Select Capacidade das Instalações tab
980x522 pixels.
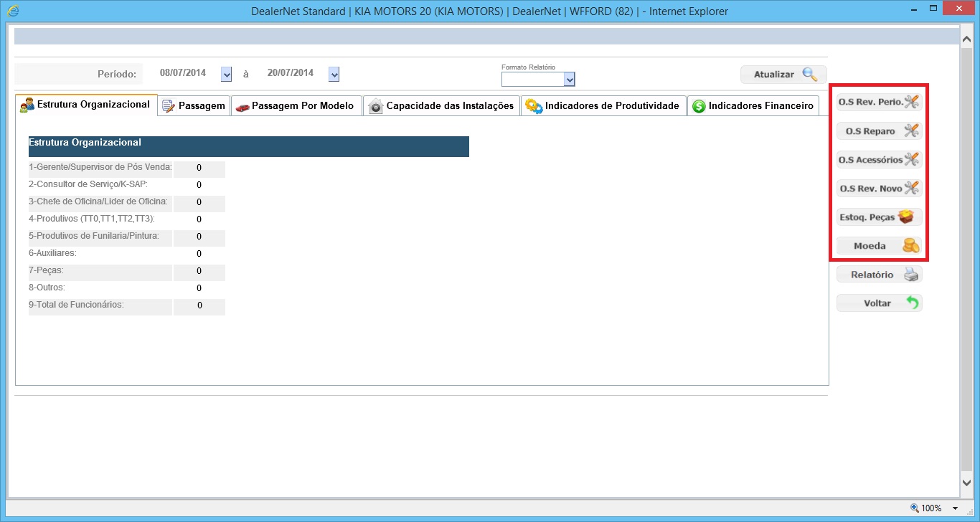pos(441,105)
